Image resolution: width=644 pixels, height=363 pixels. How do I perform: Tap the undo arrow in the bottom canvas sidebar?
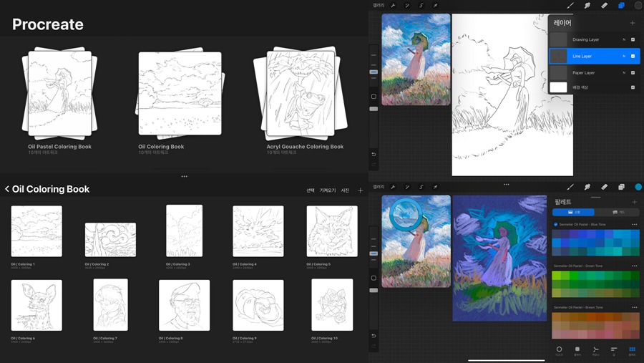(x=374, y=336)
